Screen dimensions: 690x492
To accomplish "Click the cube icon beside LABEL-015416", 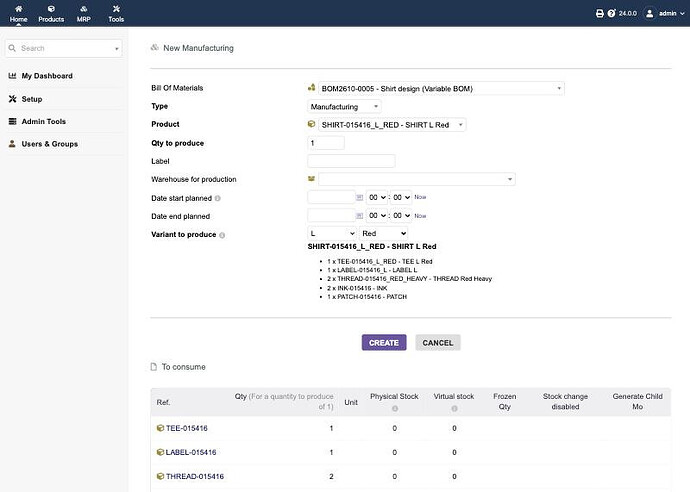I will 160,452.
